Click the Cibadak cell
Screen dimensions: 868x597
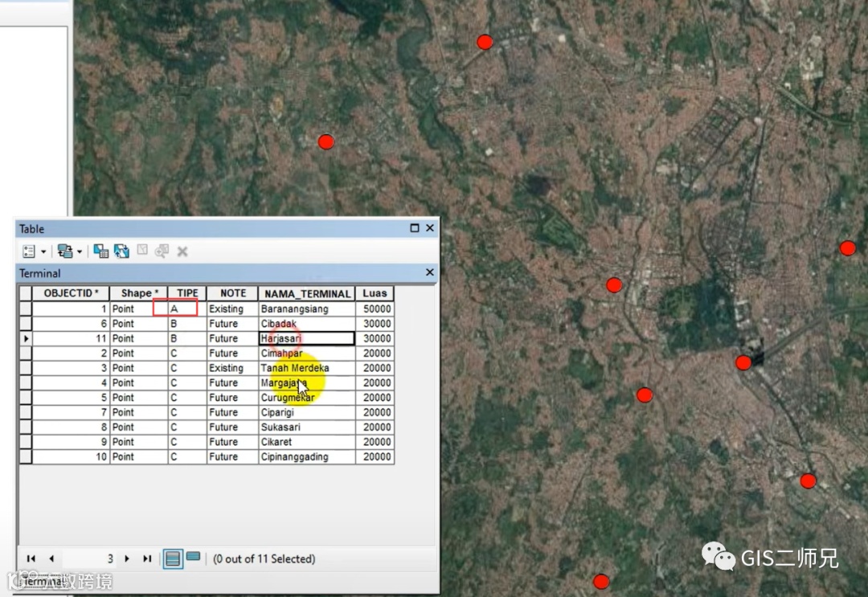click(x=307, y=324)
